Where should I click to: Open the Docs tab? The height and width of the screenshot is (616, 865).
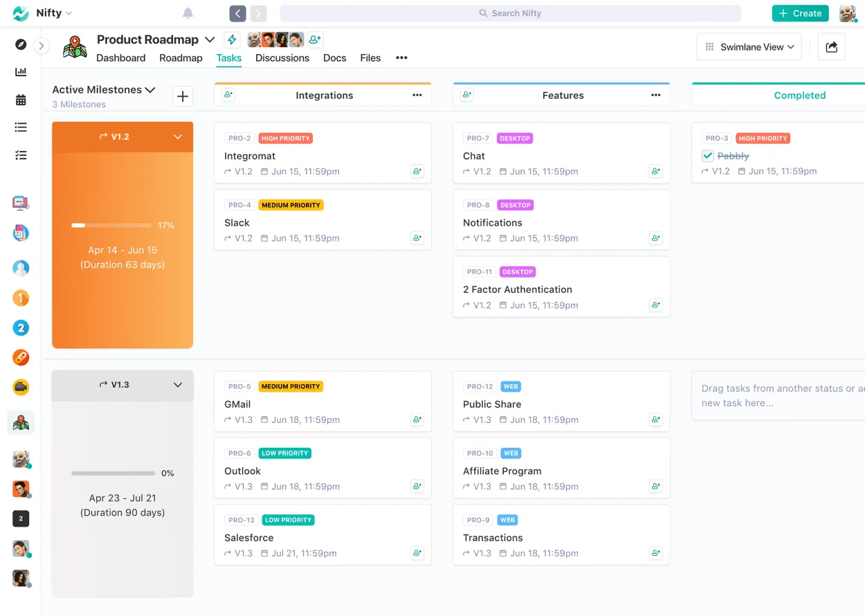pos(334,58)
